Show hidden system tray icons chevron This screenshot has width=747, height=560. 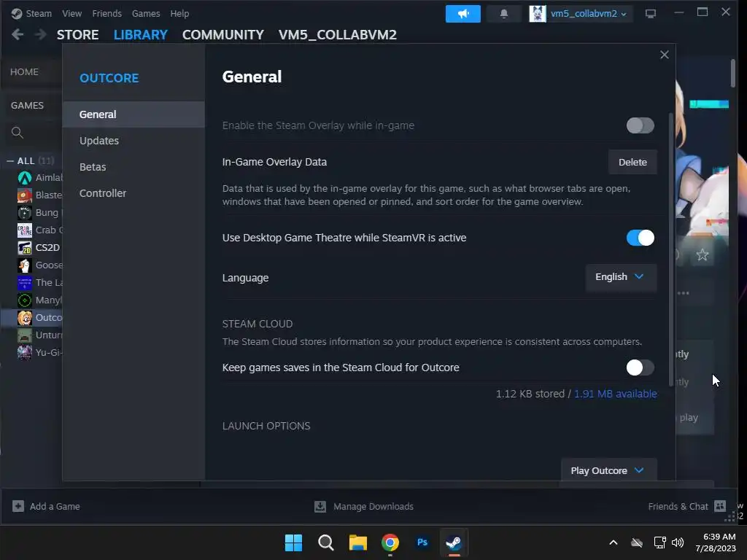coord(614,542)
